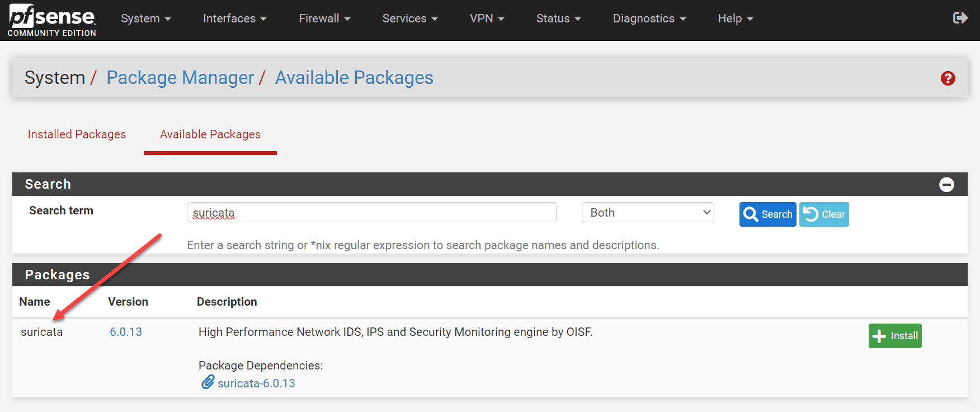Screen dimensions: 980x412
Task: Open the System menu
Action: (x=145, y=18)
